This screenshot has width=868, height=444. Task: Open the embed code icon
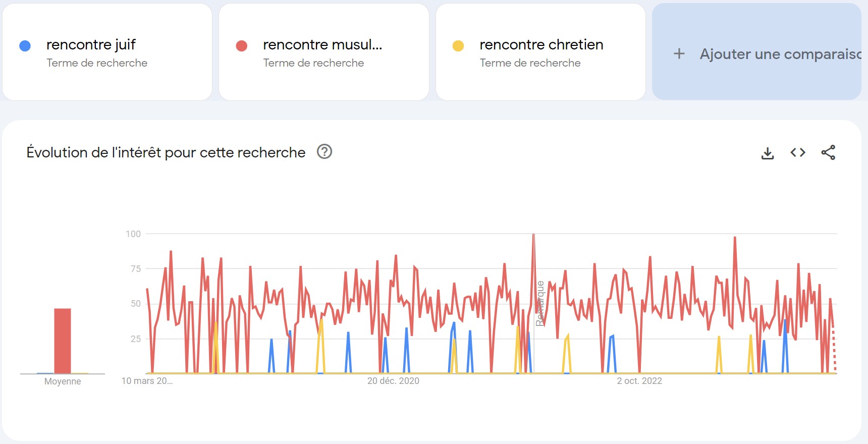[x=798, y=152]
